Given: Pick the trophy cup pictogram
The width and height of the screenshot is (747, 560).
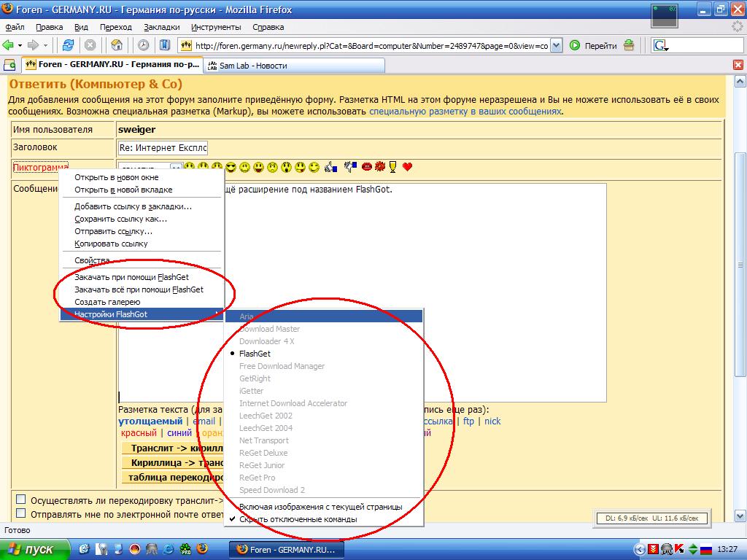Looking at the screenshot, I should point(392,167).
